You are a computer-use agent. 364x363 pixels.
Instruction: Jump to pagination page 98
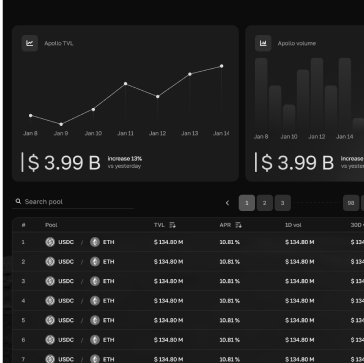click(x=351, y=203)
